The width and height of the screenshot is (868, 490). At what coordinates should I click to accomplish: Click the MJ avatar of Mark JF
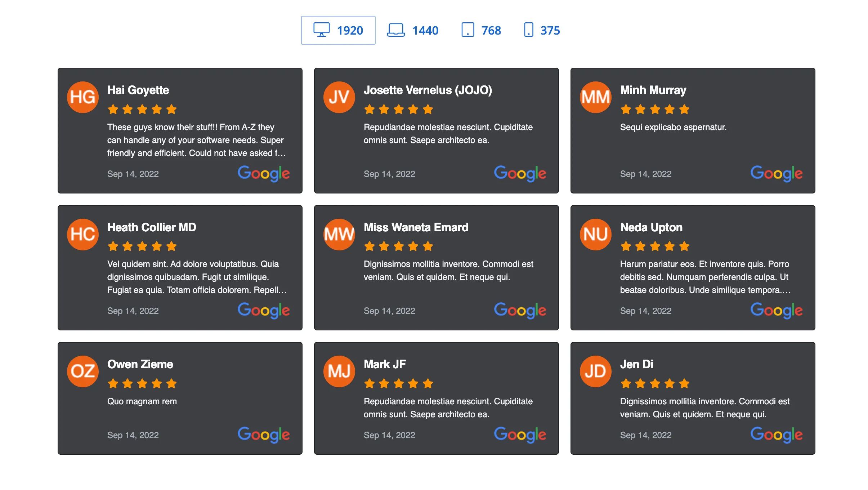pos(339,371)
